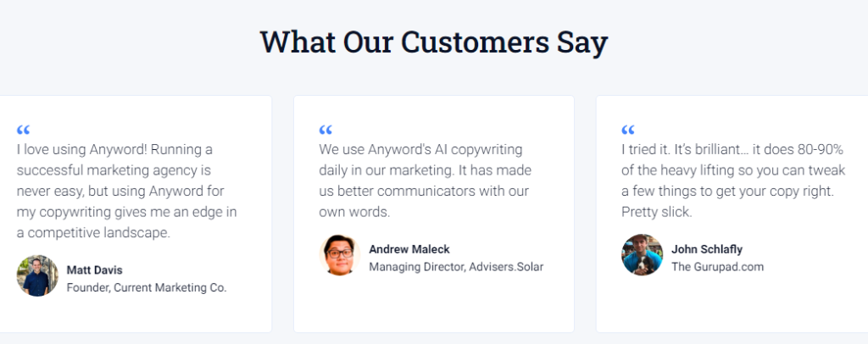Screen dimensions: 868x344
Task: Open Matt Davis's profile photo
Action: point(37,276)
